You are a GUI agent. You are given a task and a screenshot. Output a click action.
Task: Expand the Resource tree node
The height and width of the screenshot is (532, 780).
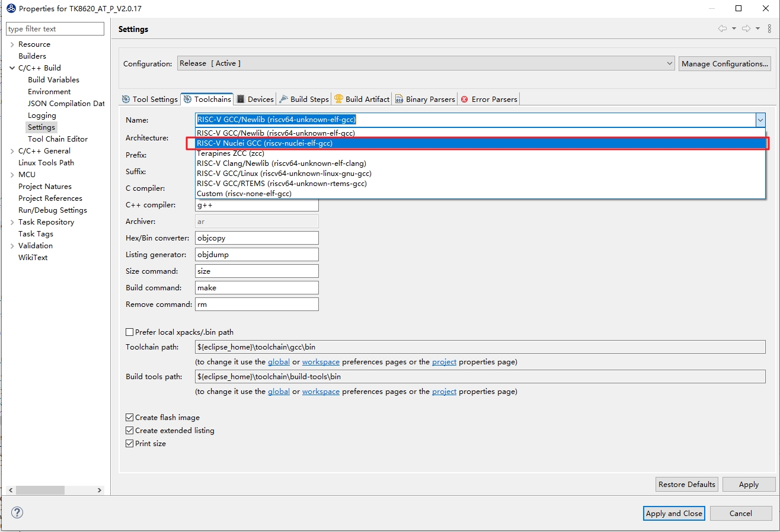click(12, 44)
